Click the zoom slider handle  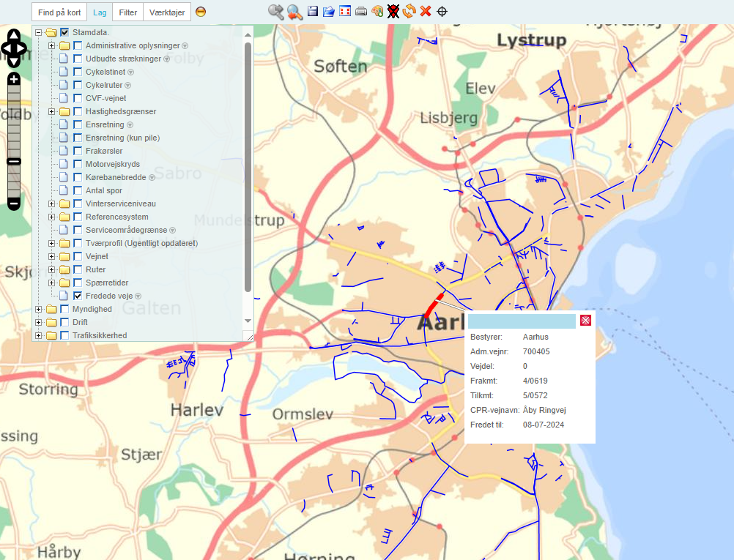click(x=14, y=161)
